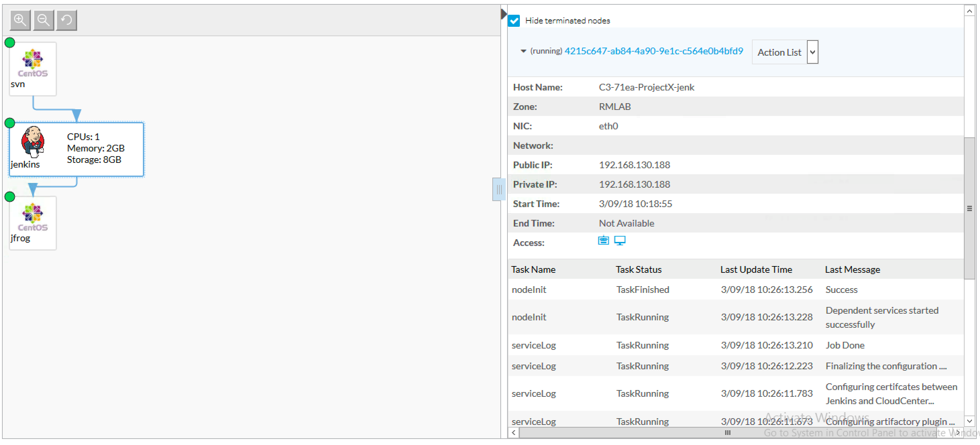Click the green status dot on jfrog node
This screenshot has width=980, height=445.
coord(9,197)
